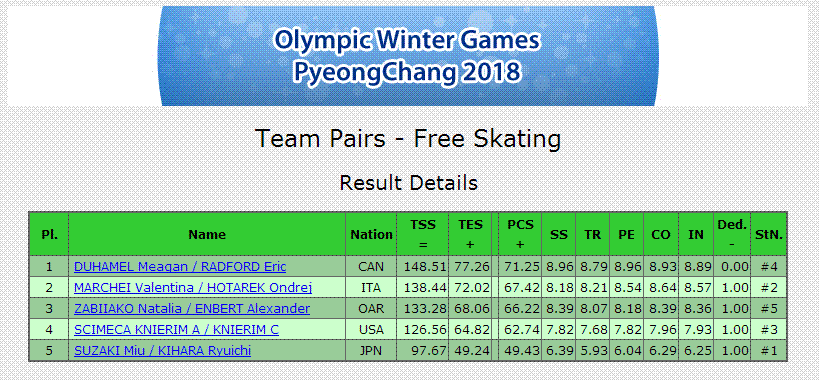Click the Olympic Winter Games PyeongChang 2018 banner
Screen dimensions: 819x380
pyautogui.click(x=407, y=56)
